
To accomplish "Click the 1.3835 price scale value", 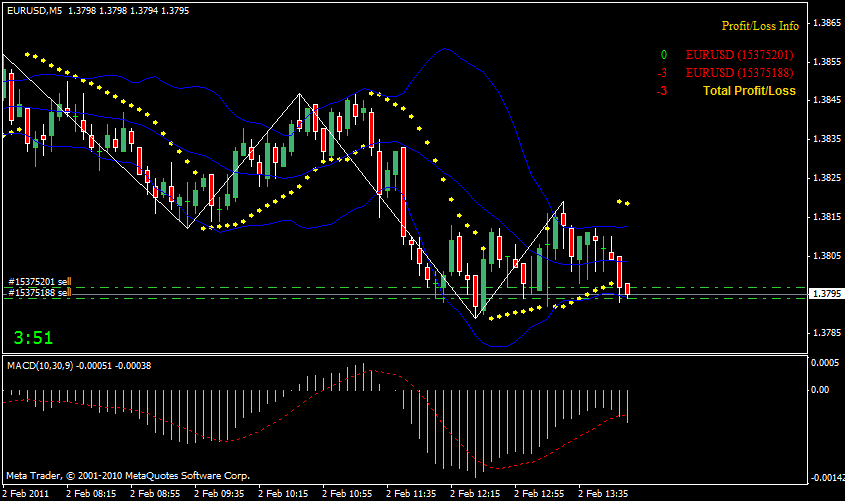I will 827,138.
